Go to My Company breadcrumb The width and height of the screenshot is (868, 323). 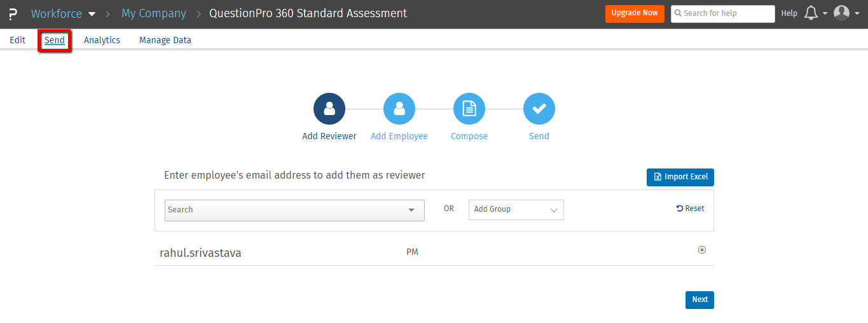coord(154,13)
